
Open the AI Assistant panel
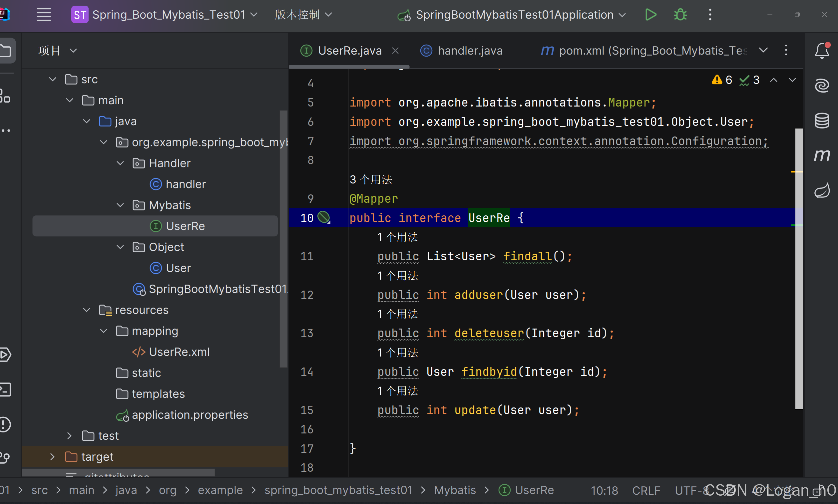(x=822, y=86)
